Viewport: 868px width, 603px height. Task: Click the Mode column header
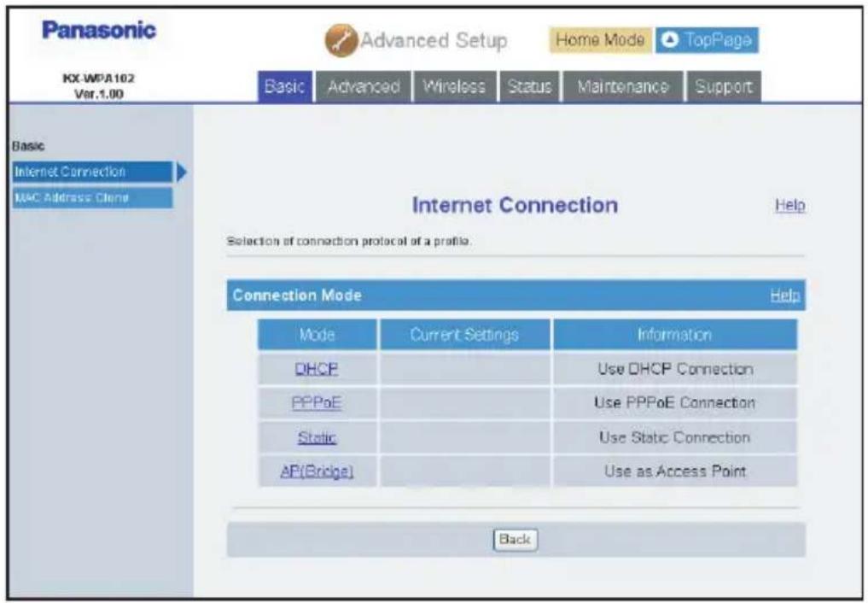(x=317, y=335)
